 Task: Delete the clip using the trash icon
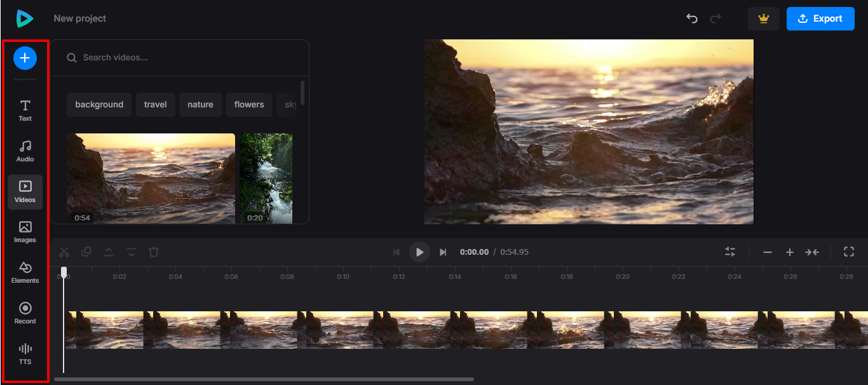pos(153,252)
